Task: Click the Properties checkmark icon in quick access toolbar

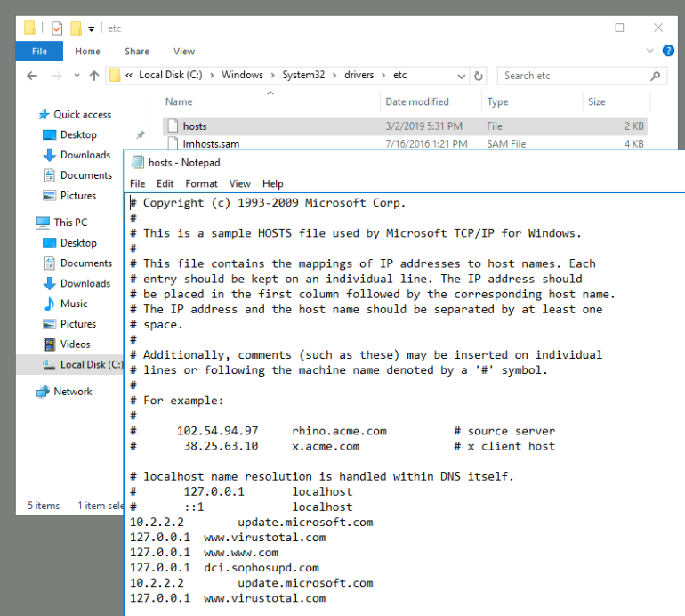Action: pyautogui.click(x=57, y=28)
